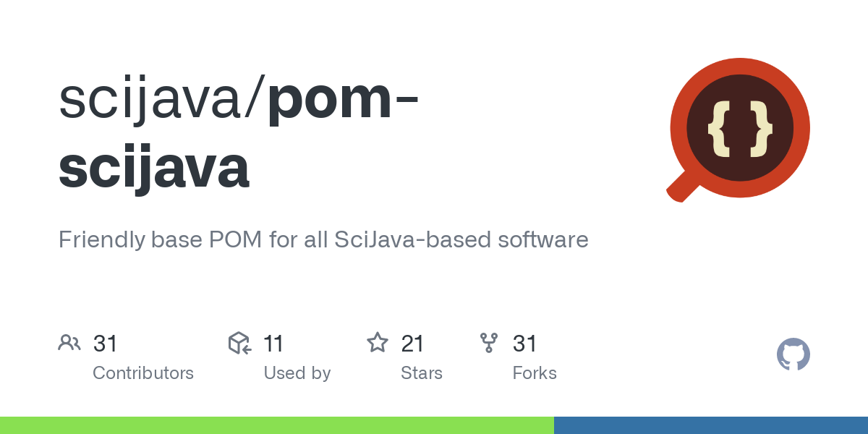Click the Friendly base POM description text

pyautogui.click(x=323, y=239)
